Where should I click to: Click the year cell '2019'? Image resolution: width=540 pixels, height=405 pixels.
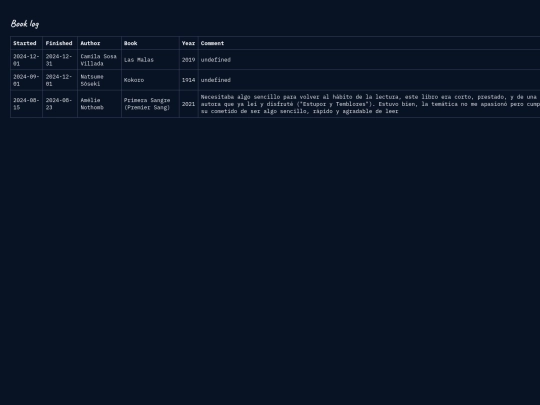(x=188, y=60)
